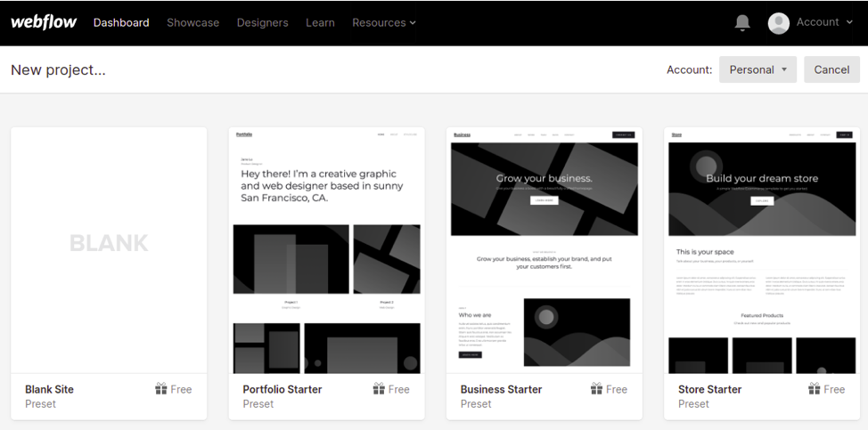This screenshot has height=430, width=868.
Task: Click Free label on Business Starter
Action: click(x=616, y=389)
